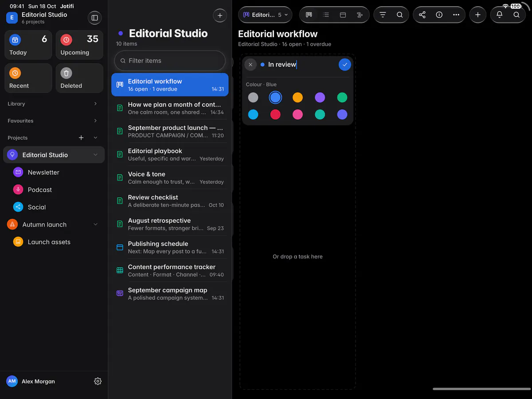Open the Editorial workflow board item
Viewport: 532px width, 399px height.
coord(170,85)
